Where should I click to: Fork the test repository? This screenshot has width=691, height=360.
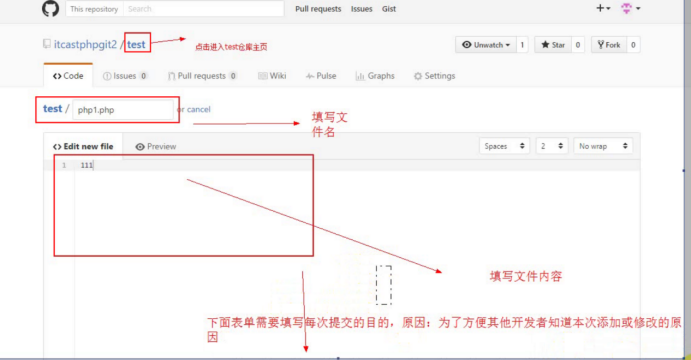609,45
